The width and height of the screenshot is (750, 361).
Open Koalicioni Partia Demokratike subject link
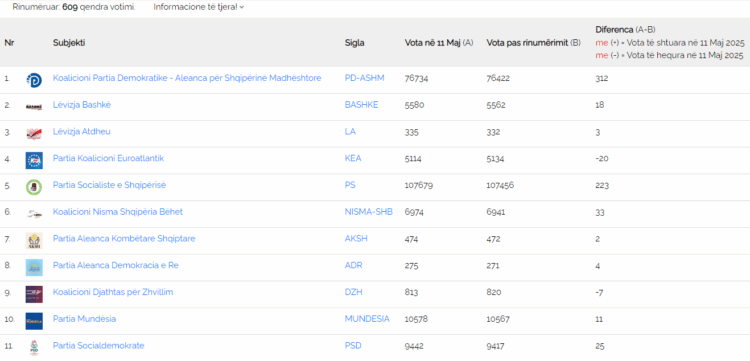coord(187,78)
